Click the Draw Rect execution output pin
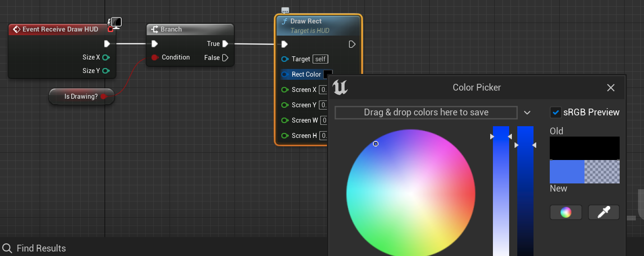 coord(352,44)
